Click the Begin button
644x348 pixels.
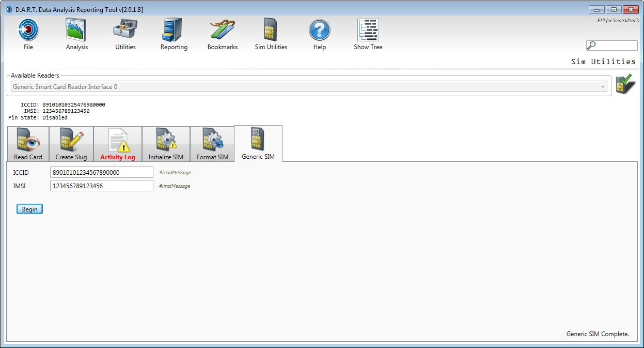pyautogui.click(x=29, y=209)
